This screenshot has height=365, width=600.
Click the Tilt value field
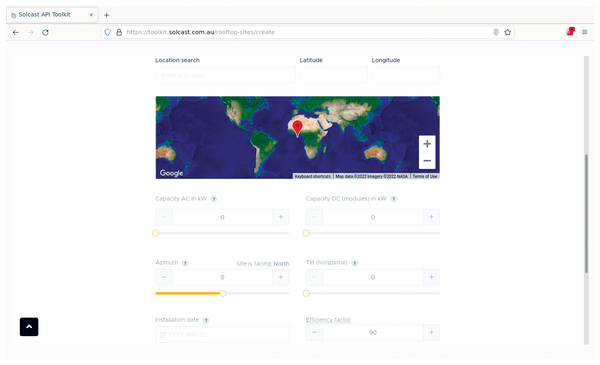[x=373, y=277]
